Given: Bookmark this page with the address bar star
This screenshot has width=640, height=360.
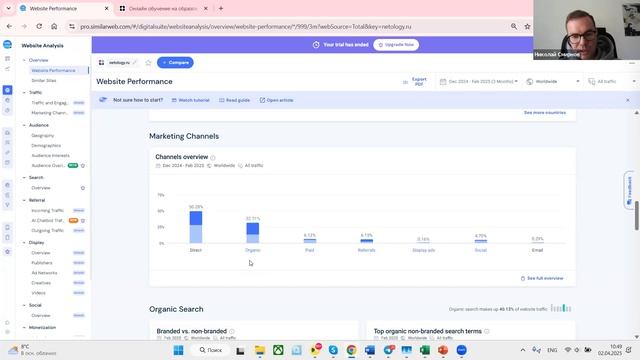Looking at the screenshot, I should tap(527, 27).
